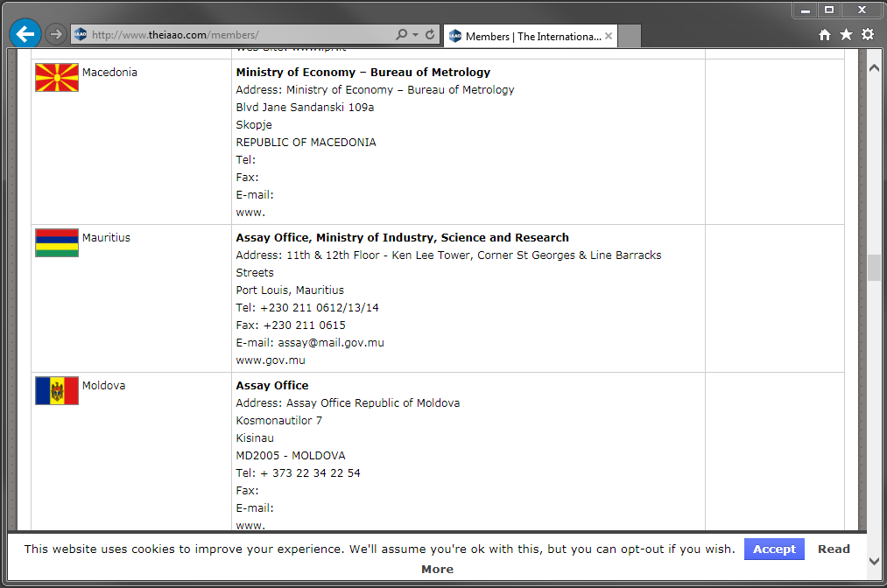Viewport: 887px width, 588px height.
Task: Click the Macedonia flag image
Action: pyautogui.click(x=57, y=78)
